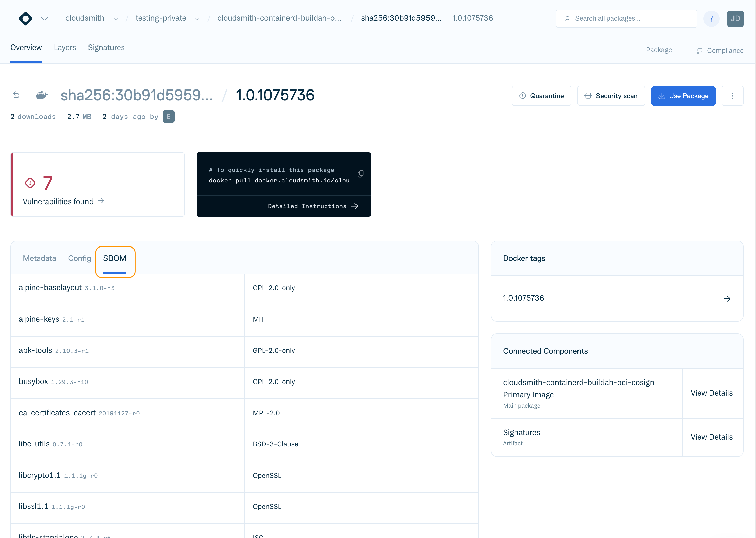This screenshot has height=538, width=756.
Task: Click the Signatures Artifact component entry
Action: pos(586,438)
